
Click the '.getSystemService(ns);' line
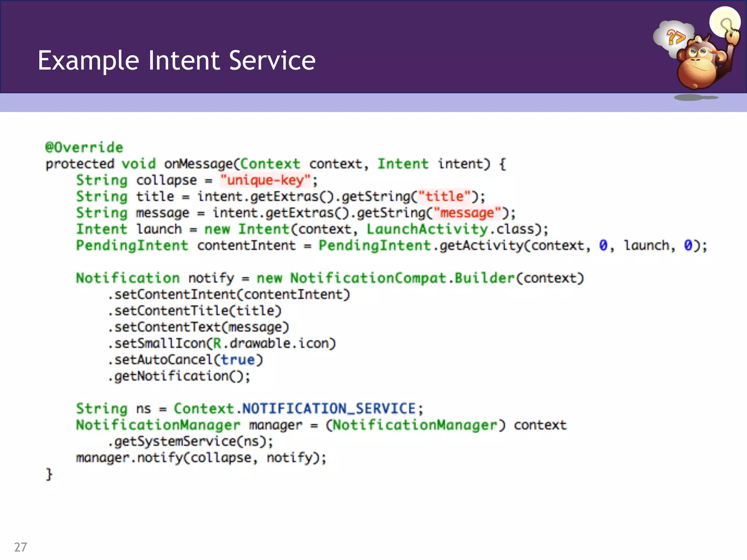[x=191, y=442]
